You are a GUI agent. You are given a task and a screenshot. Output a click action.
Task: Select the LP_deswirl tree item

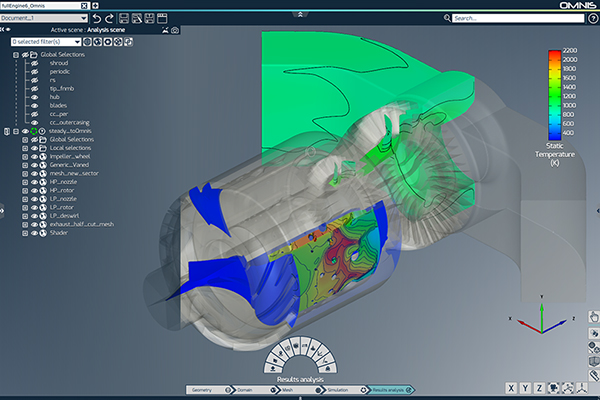coord(64,216)
